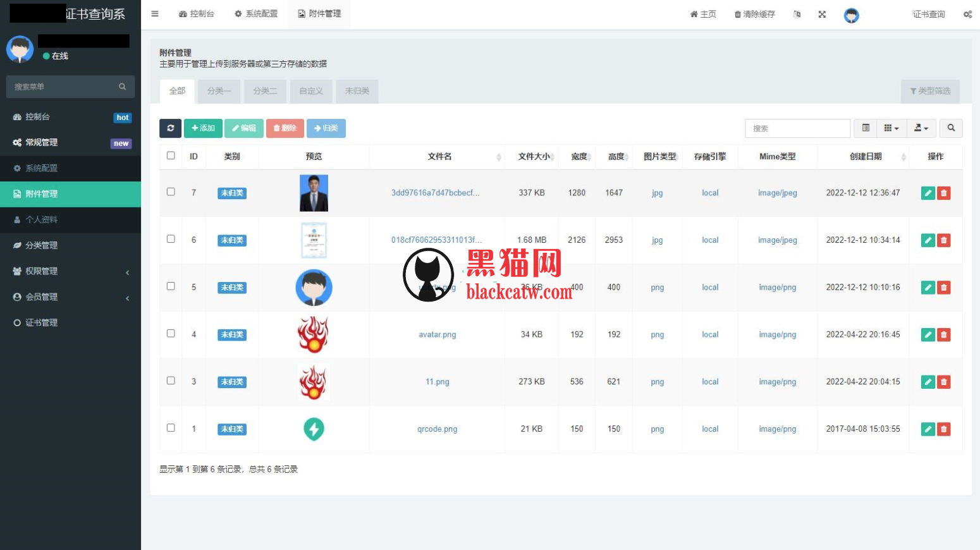Delete the row with ID 5
The width and height of the screenshot is (980, 550).
click(944, 287)
